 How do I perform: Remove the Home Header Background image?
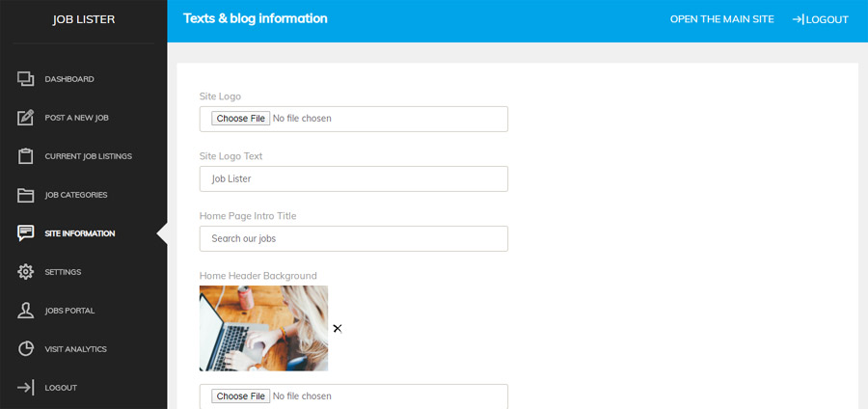pos(338,329)
